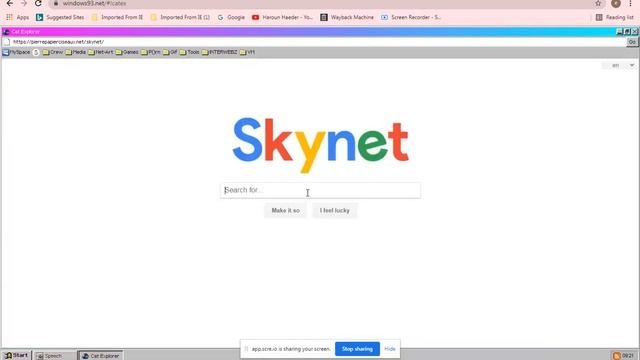Image resolution: width=640 pixels, height=360 pixels.
Task: Open the Tools bookmarks folder
Action: click(x=190, y=52)
